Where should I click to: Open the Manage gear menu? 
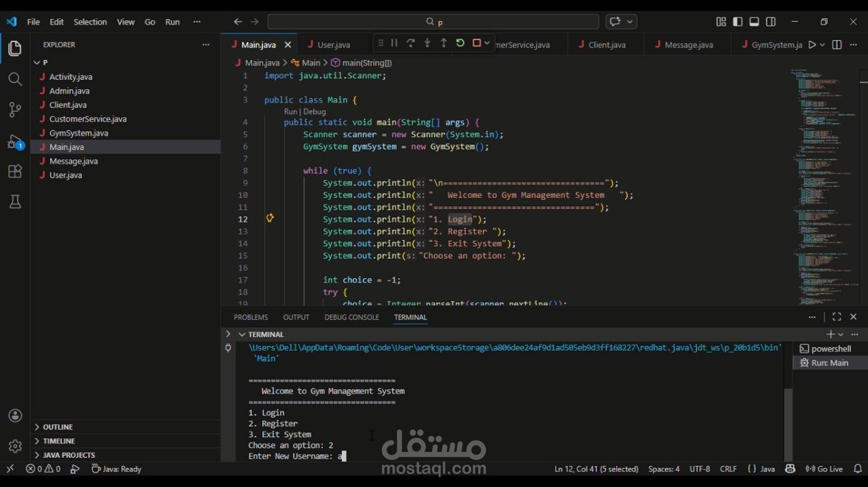(15, 446)
